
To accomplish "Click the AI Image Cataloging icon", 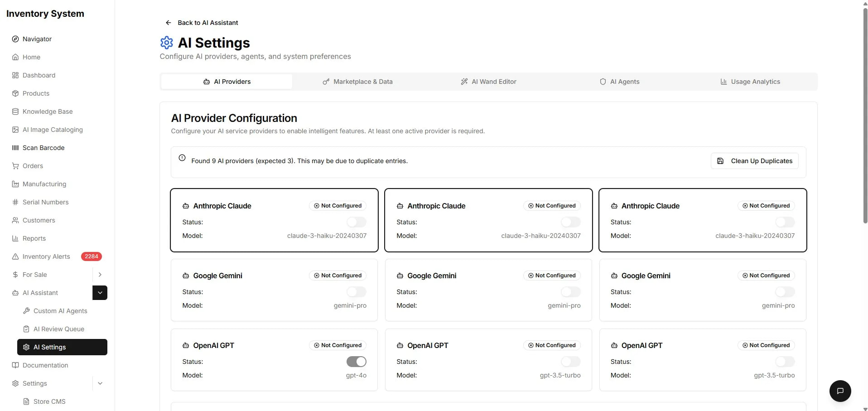I will point(15,130).
